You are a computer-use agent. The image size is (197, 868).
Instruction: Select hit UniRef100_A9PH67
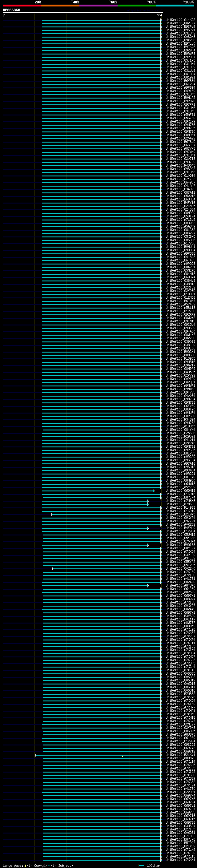(180, 57)
